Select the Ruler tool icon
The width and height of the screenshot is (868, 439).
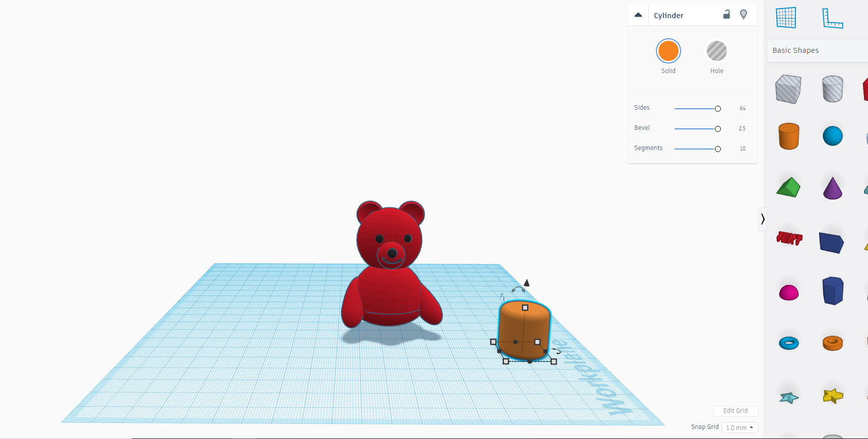[x=832, y=18]
